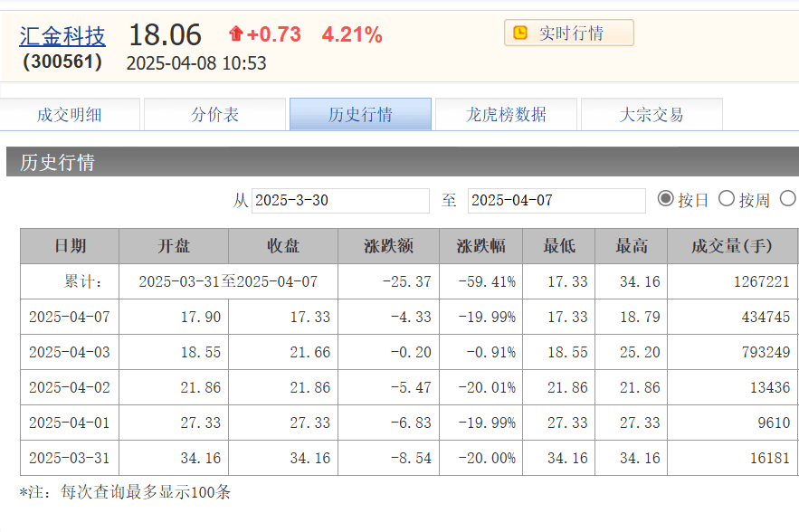Go to the 龙虎榜数据 tab
Viewport: 799px width, 532px height.
pos(506,114)
